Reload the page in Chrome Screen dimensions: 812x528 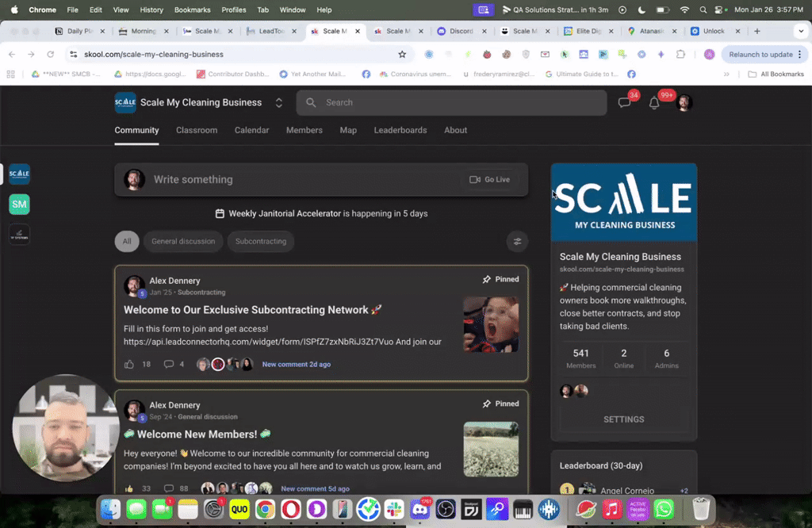[x=50, y=55]
